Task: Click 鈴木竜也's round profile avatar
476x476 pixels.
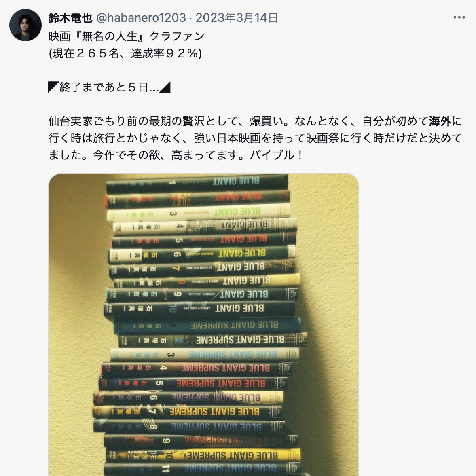Action: (25, 25)
